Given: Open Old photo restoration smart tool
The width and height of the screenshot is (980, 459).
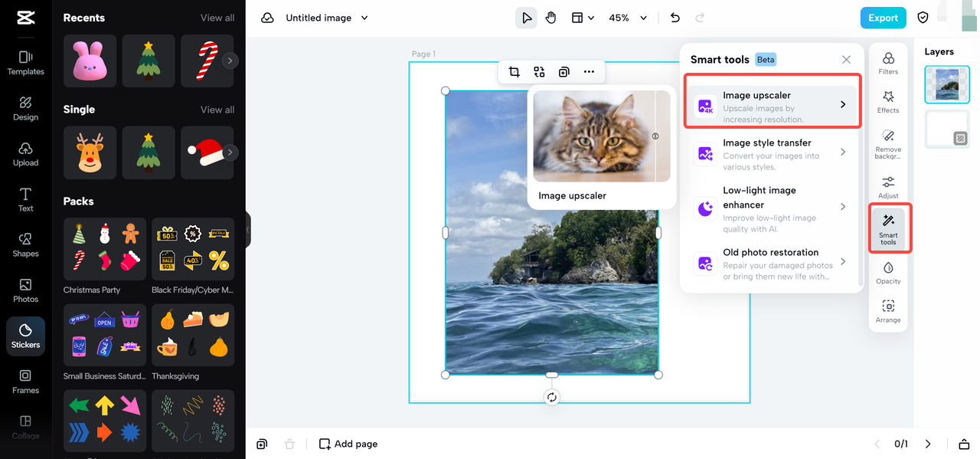Looking at the screenshot, I should point(773,262).
